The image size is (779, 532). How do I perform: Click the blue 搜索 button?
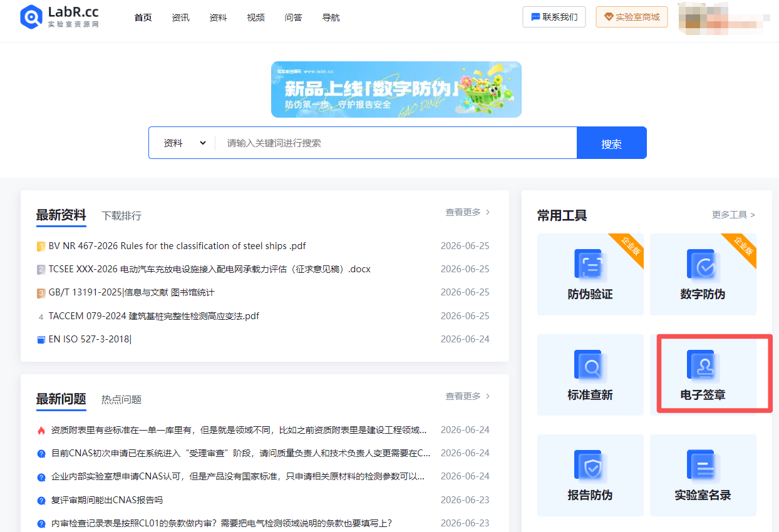[x=612, y=143]
